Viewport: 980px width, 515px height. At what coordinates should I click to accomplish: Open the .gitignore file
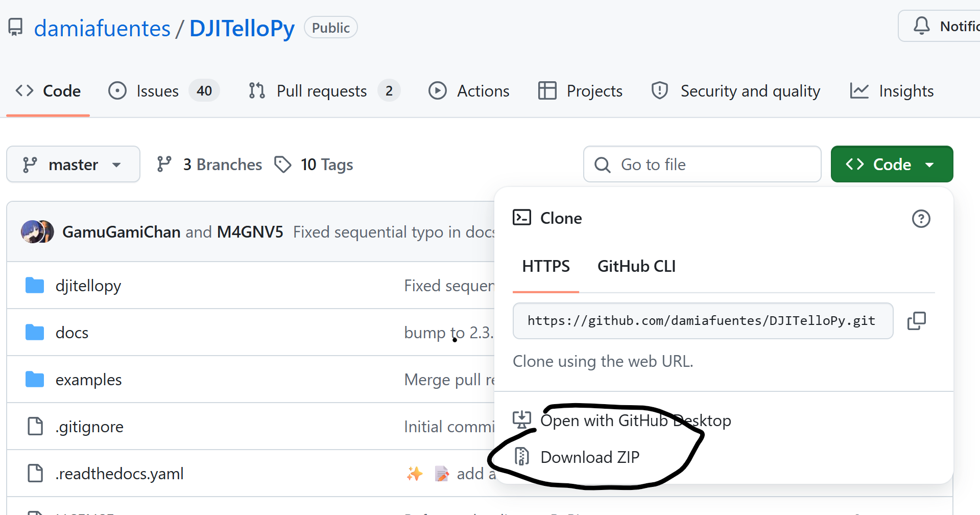(89, 427)
